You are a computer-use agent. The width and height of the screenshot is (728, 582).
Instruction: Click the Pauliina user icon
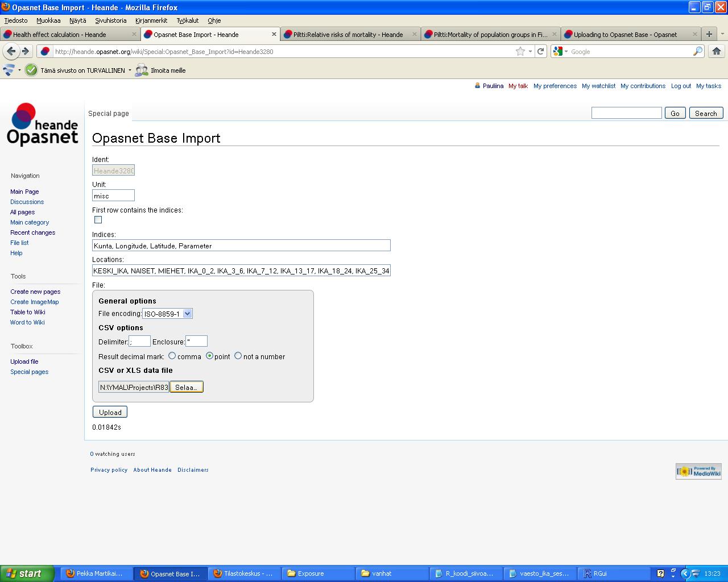(x=477, y=86)
